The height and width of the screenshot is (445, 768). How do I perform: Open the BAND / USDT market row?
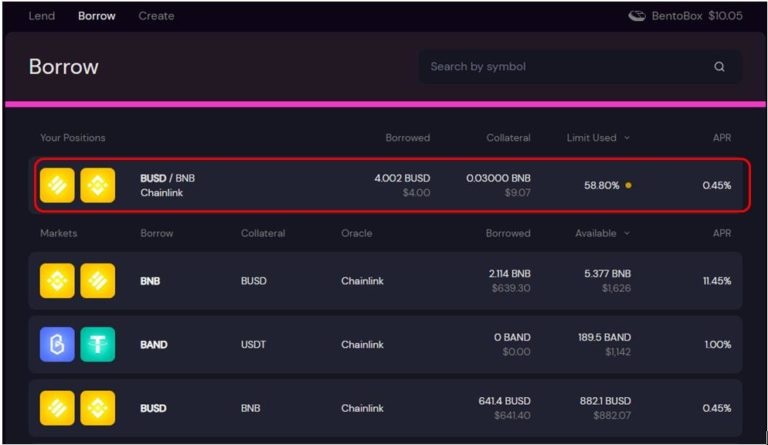pos(390,345)
